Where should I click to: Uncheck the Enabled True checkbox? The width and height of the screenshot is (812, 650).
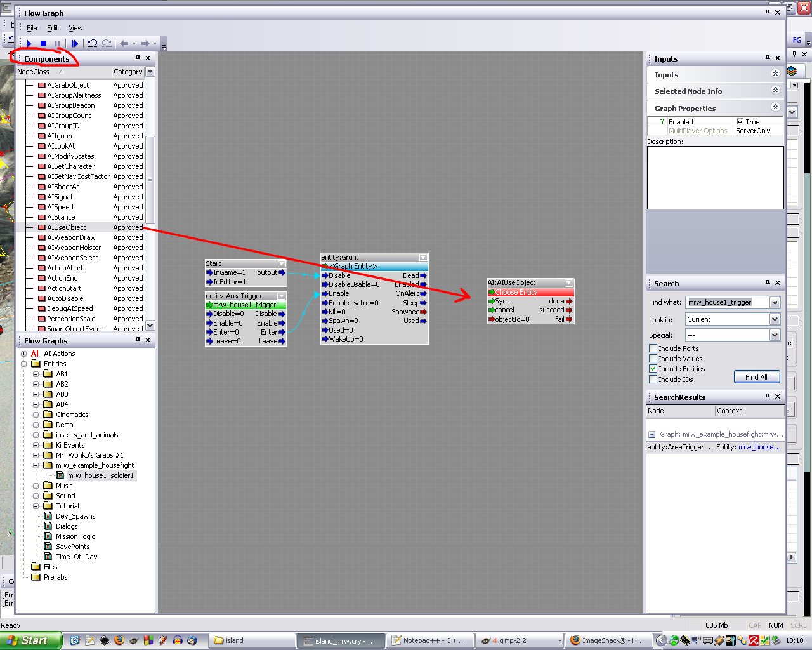[740, 122]
